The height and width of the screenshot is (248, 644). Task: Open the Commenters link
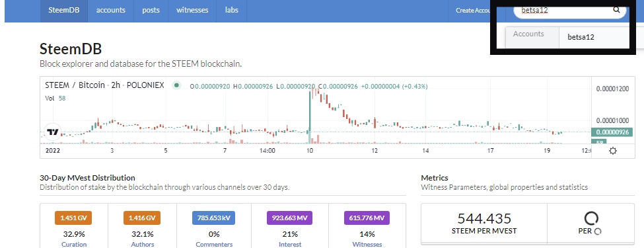213,244
